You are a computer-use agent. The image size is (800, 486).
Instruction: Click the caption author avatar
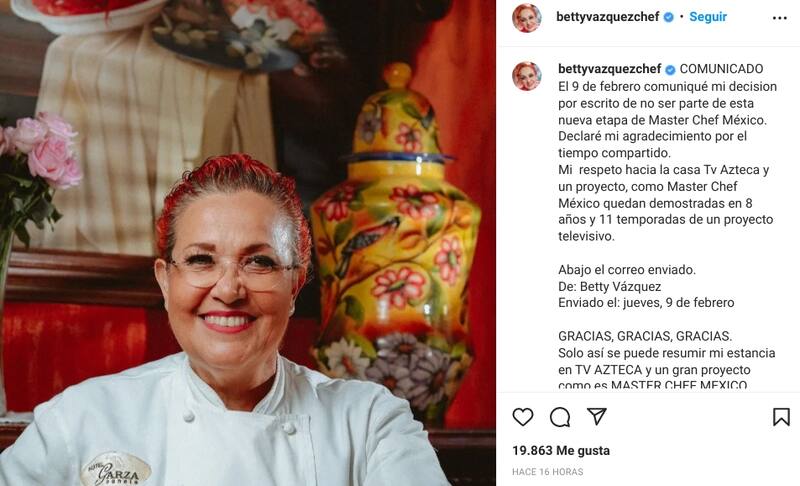coord(527,76)
